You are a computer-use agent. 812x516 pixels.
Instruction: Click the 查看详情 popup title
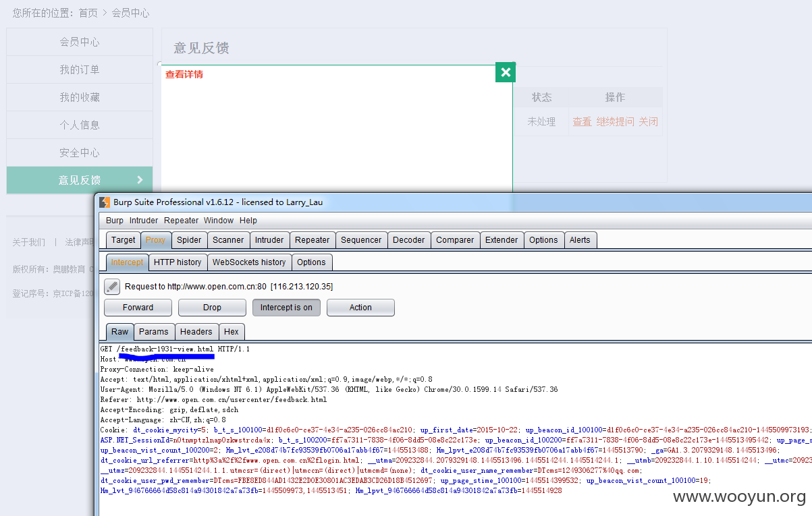[x=184, y=74]
